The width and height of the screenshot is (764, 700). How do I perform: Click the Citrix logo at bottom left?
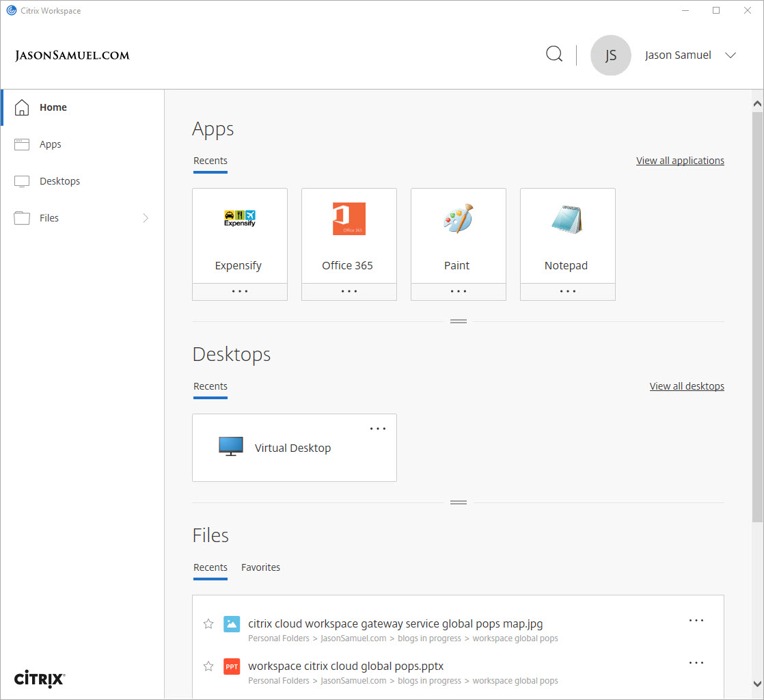[x=38, y=679]
